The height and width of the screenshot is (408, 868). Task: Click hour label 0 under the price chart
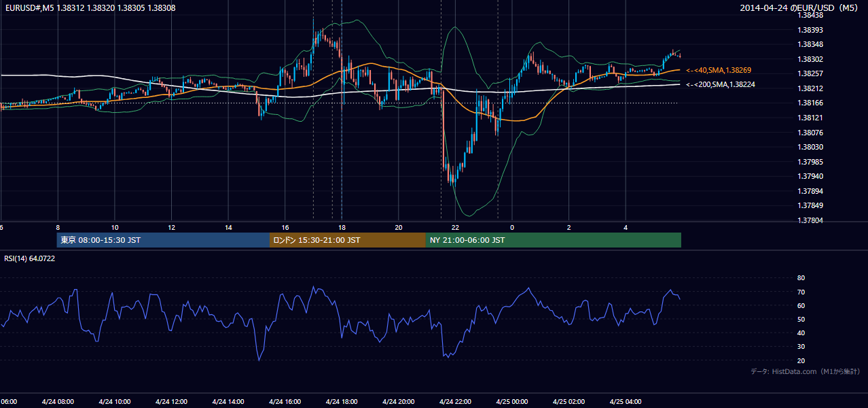512,228
